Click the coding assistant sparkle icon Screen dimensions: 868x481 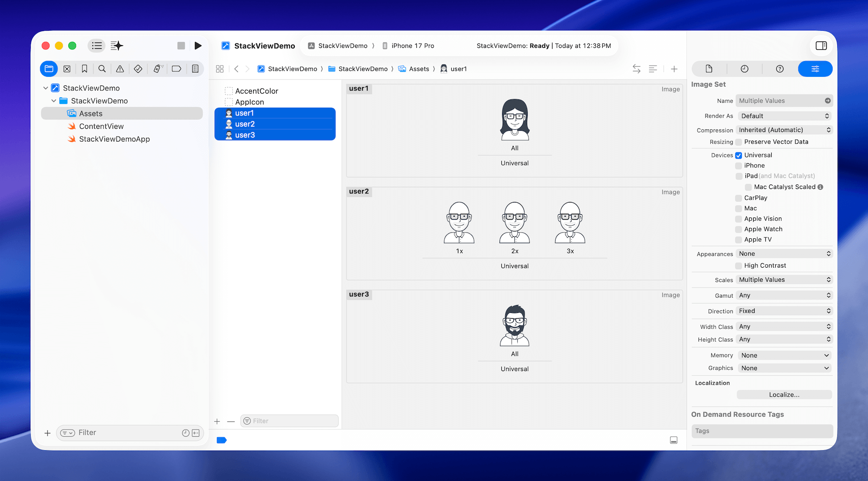[117, 46]
